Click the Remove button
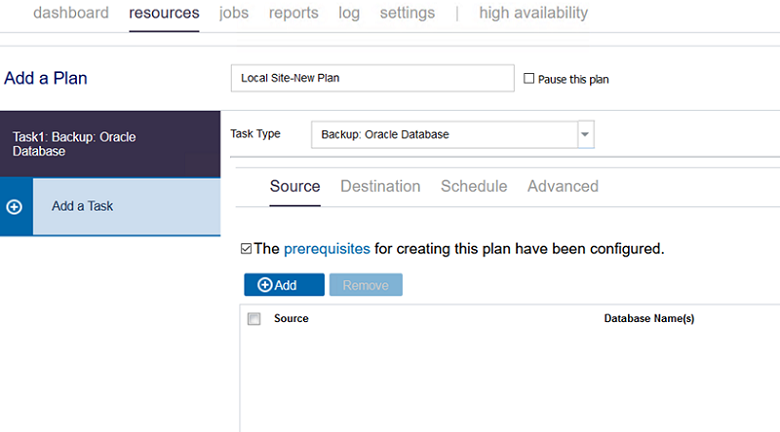The image size is (780, 432). 366,285
